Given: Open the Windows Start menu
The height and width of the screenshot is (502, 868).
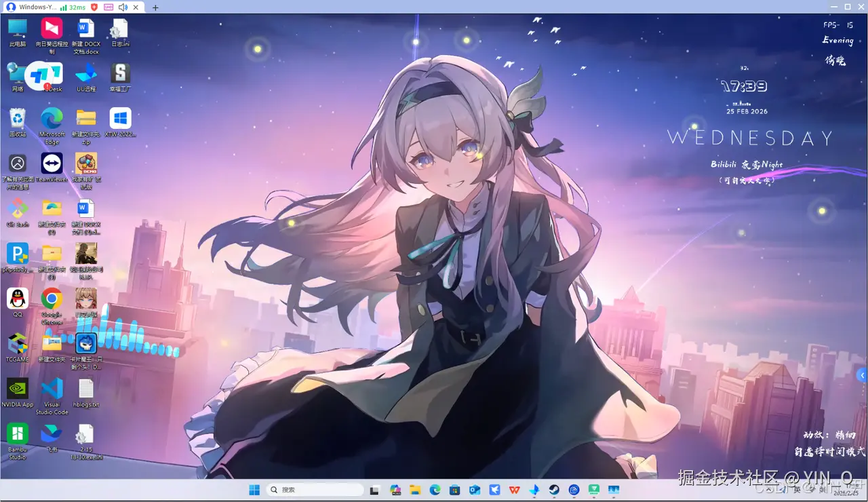Looking at the screenshot, I should click(x=254, y=489).
